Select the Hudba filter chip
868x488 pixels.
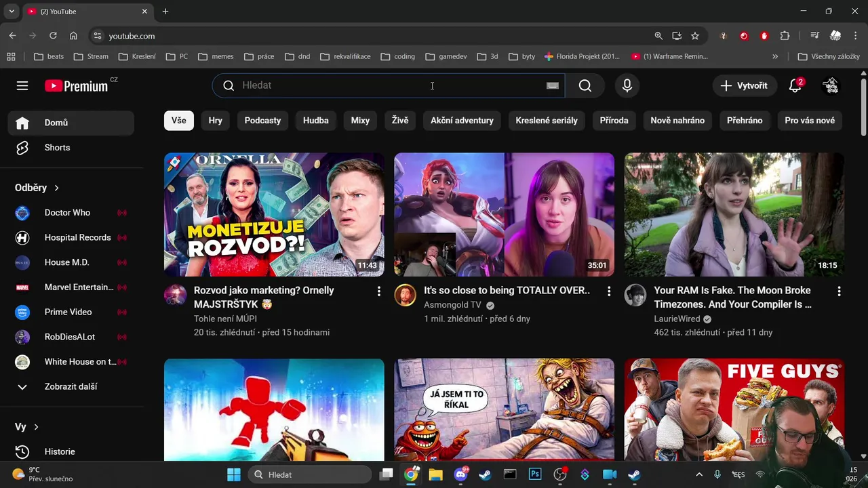(x=316, y=121)
